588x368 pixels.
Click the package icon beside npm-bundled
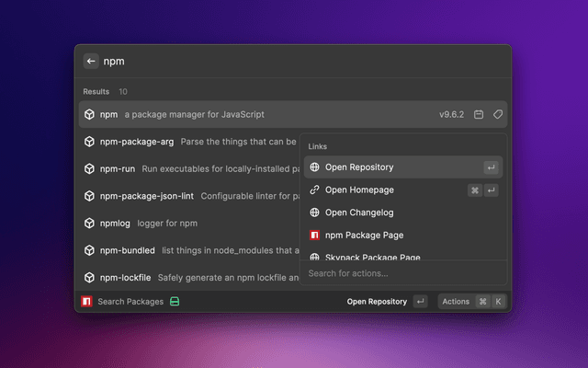(x=89, y=250)
